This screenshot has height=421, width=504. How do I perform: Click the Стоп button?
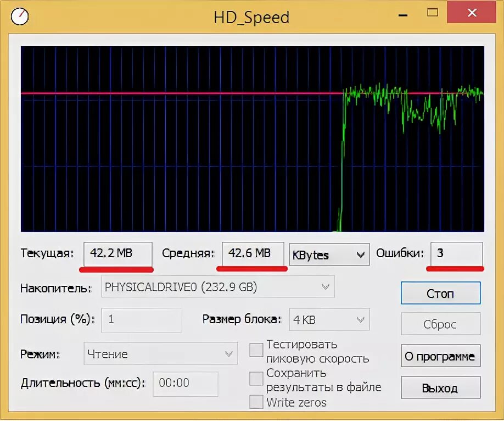[441, 293]
